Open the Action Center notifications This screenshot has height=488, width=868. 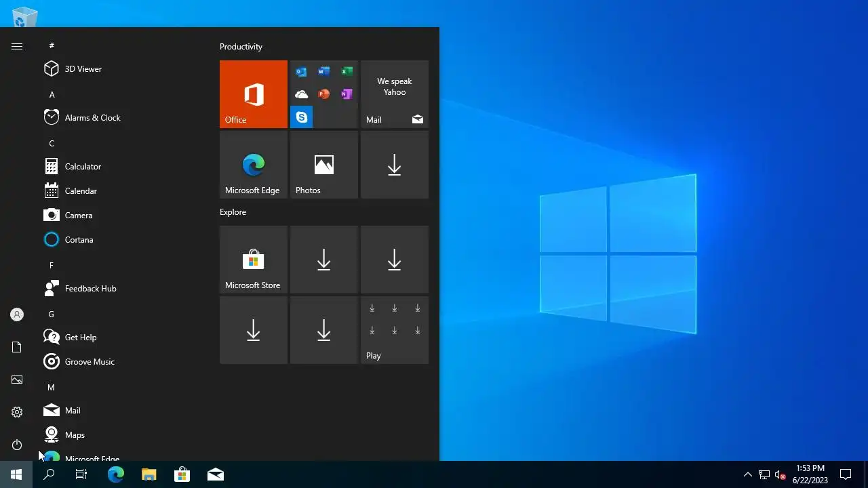846,474
